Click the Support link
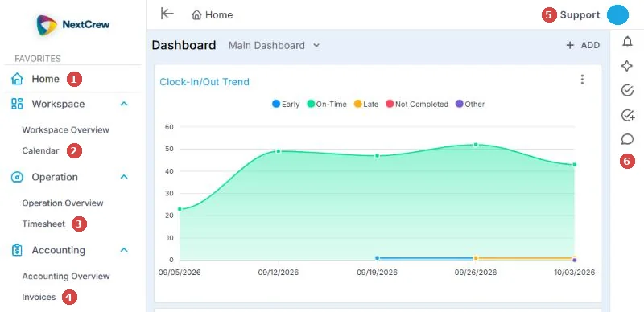Viewport: 644px width, 312px height. click(x=580, y=15)
